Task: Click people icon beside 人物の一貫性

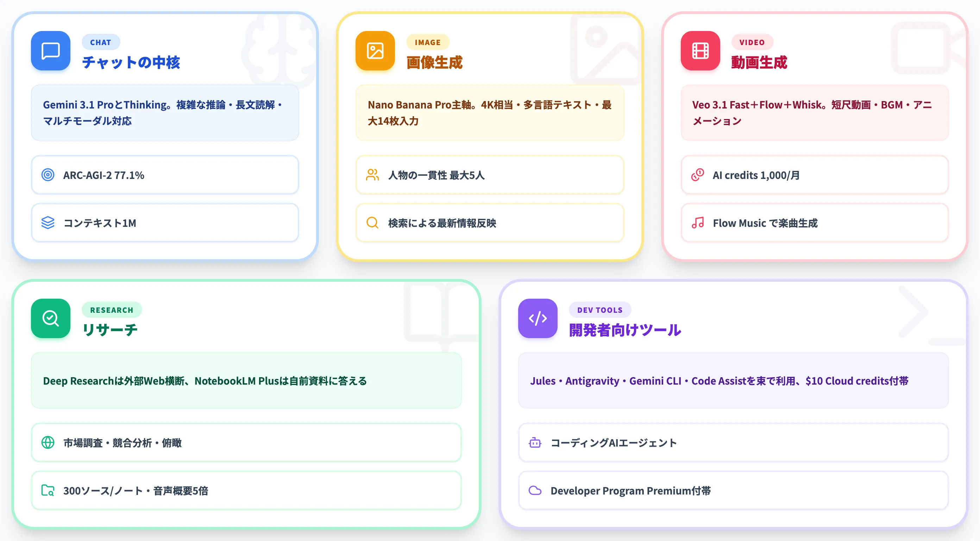Action: click(372, 175)
